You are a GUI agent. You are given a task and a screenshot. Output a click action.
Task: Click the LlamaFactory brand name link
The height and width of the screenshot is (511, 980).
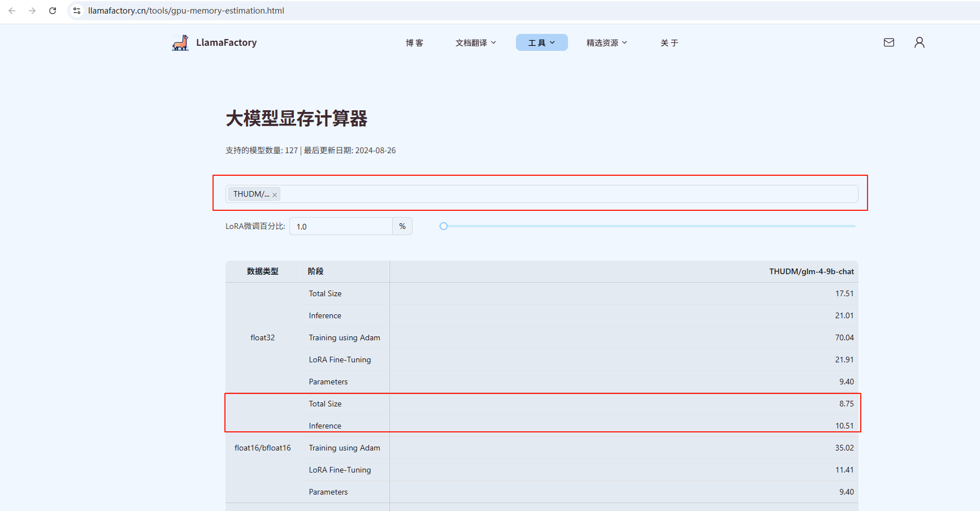226,42
